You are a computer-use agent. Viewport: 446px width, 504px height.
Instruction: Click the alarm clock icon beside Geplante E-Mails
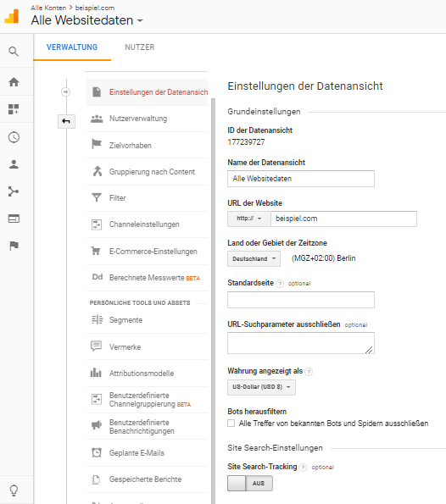97,452
